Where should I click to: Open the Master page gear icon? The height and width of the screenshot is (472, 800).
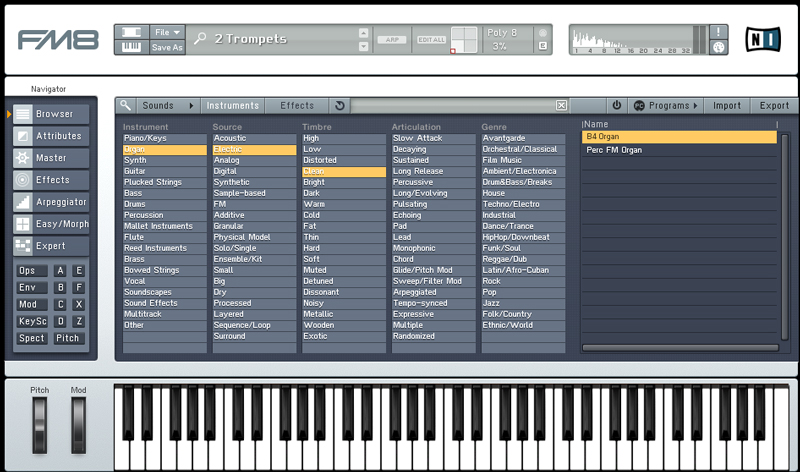[x=22, y=158]
